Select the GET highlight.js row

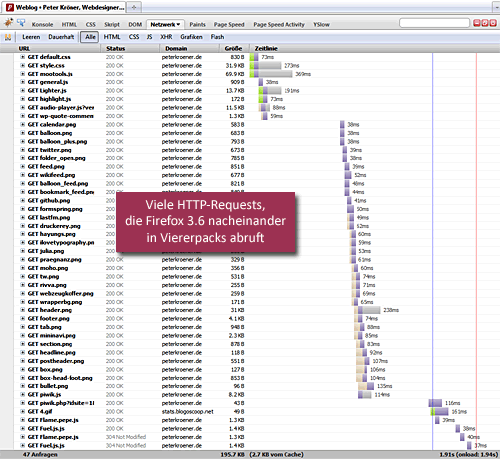coord(257,99)
